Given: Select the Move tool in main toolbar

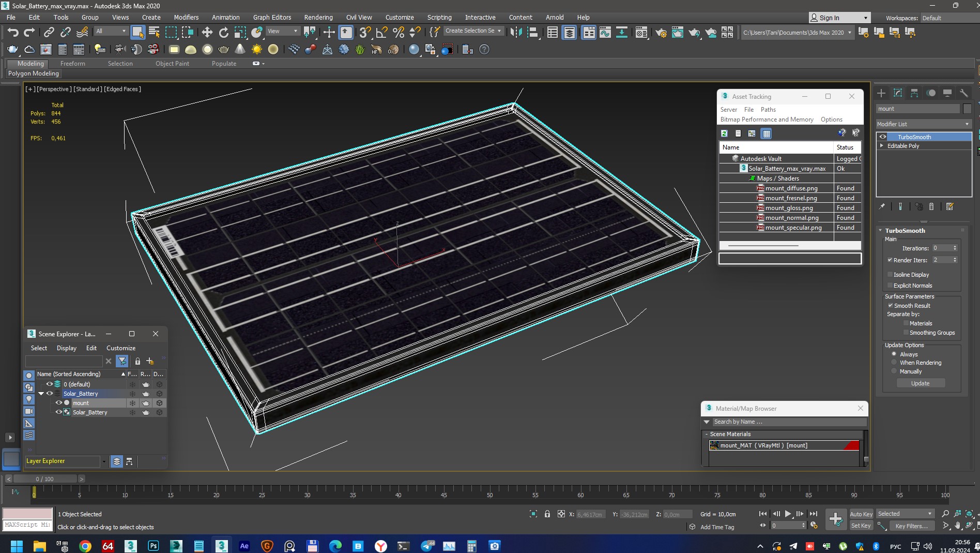Looking at the screenshot, I should (x=207, y=33).
